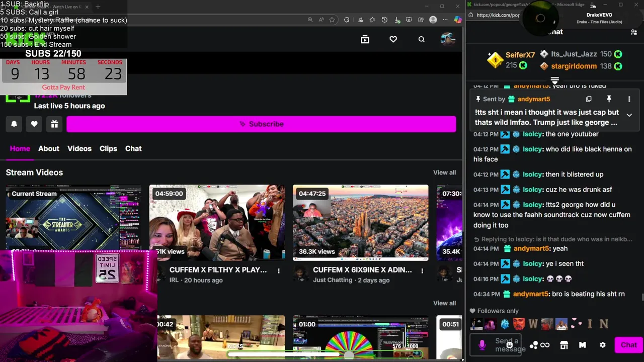Insert the W letter emote

pos(533,324)
